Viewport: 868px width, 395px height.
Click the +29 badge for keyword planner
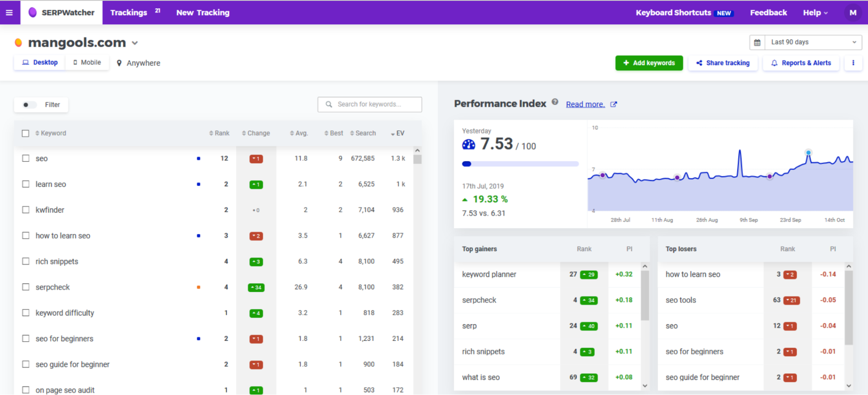pos(589,275)
